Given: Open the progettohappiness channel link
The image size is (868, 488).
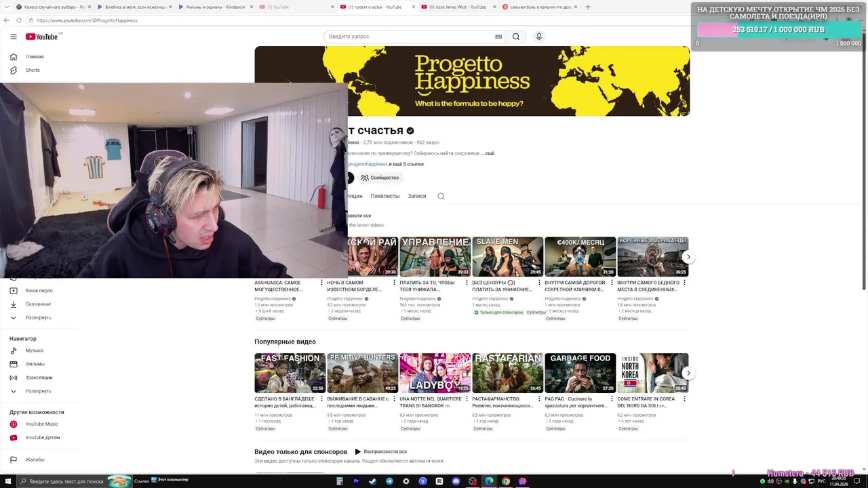Looking at the screenshot, I should [368, 164].
